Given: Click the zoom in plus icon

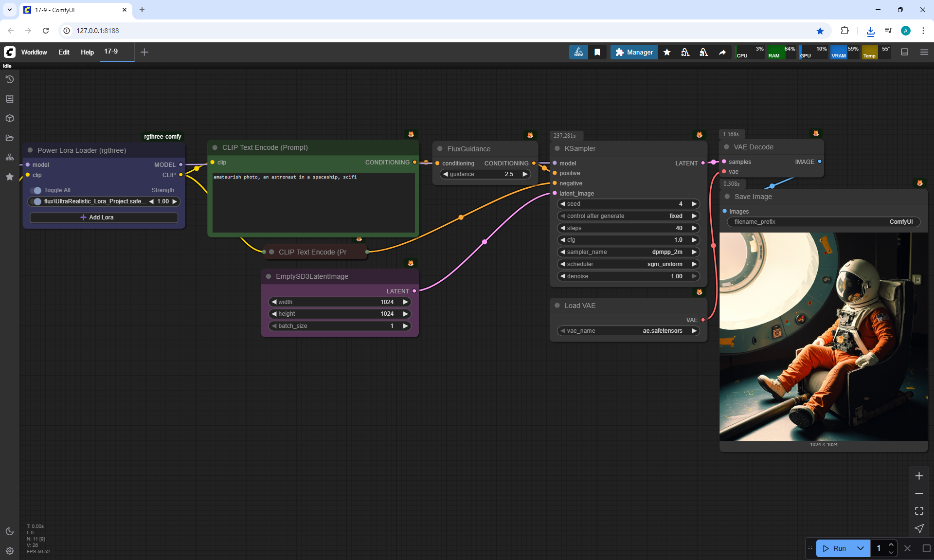Looking at the screenshot, I should point(919,476).
